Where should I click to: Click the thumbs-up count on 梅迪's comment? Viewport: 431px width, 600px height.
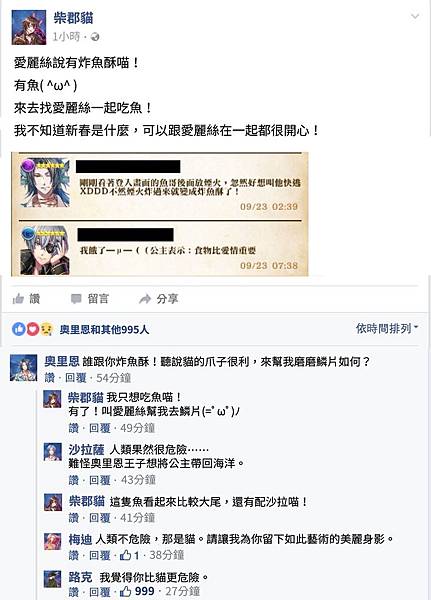pos(129,555)
